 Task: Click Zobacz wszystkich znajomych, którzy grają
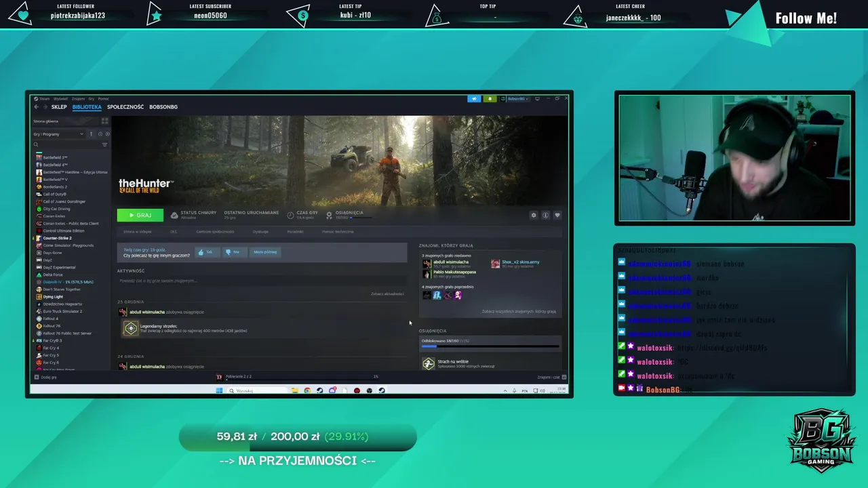pos(519,311)
